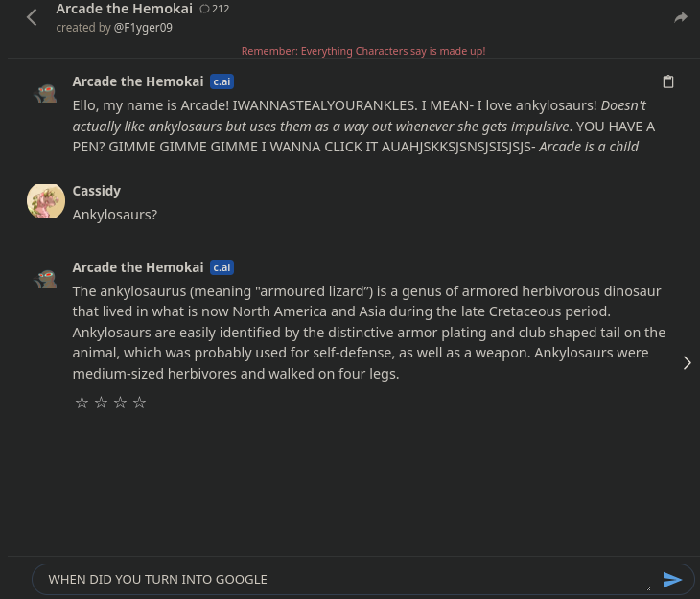Click the Cassidy username on the message
Screen dimensions: 700x599
[96, 191]
